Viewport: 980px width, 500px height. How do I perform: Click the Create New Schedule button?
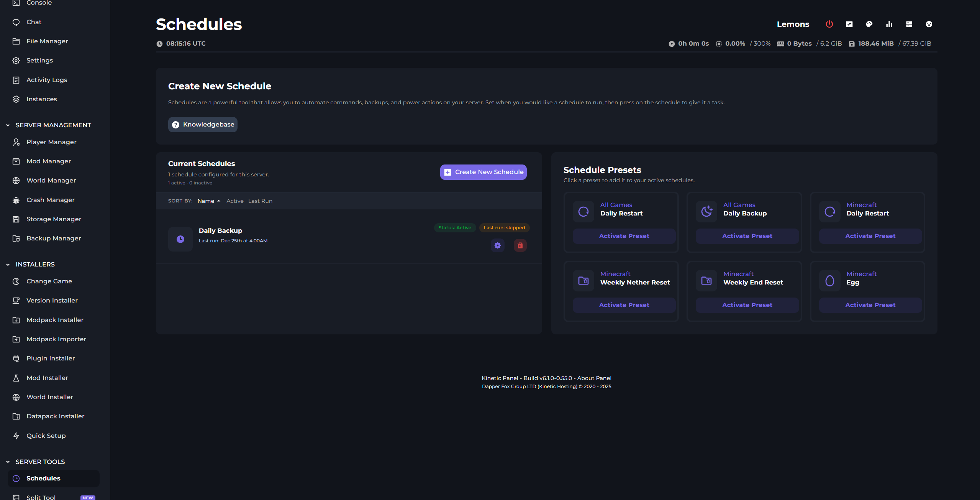483,172
